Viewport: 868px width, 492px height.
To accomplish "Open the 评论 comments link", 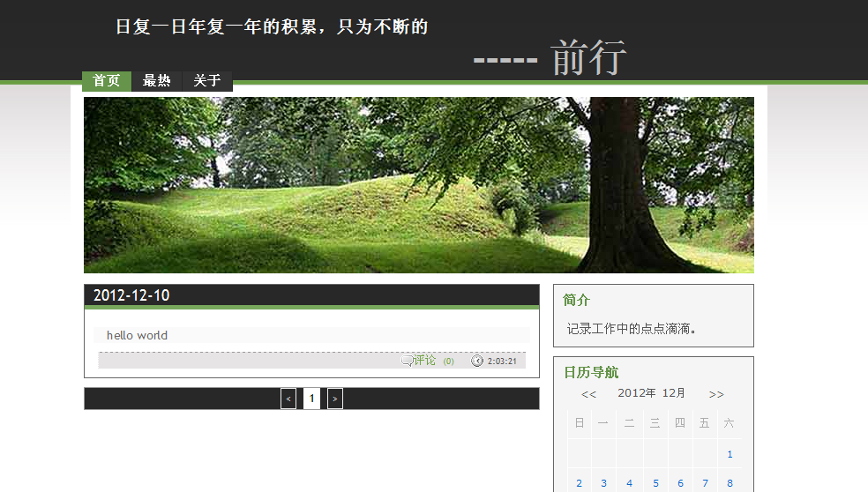I will point(424,361).
